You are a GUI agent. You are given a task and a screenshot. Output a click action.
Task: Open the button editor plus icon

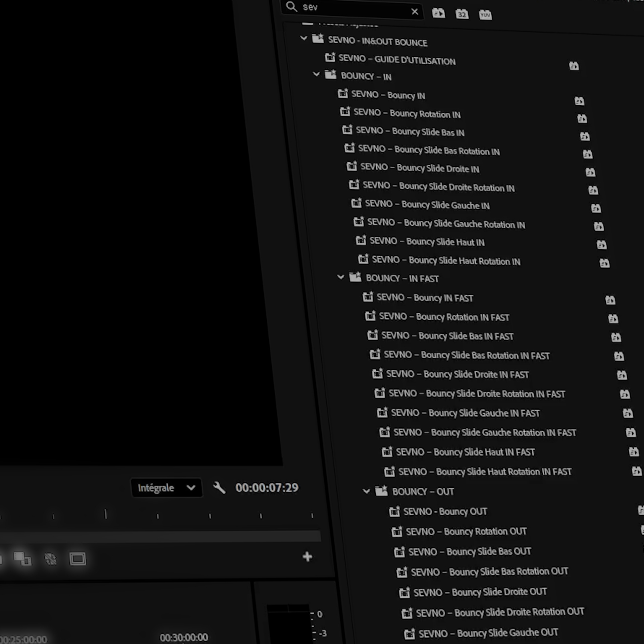[307, 557]
